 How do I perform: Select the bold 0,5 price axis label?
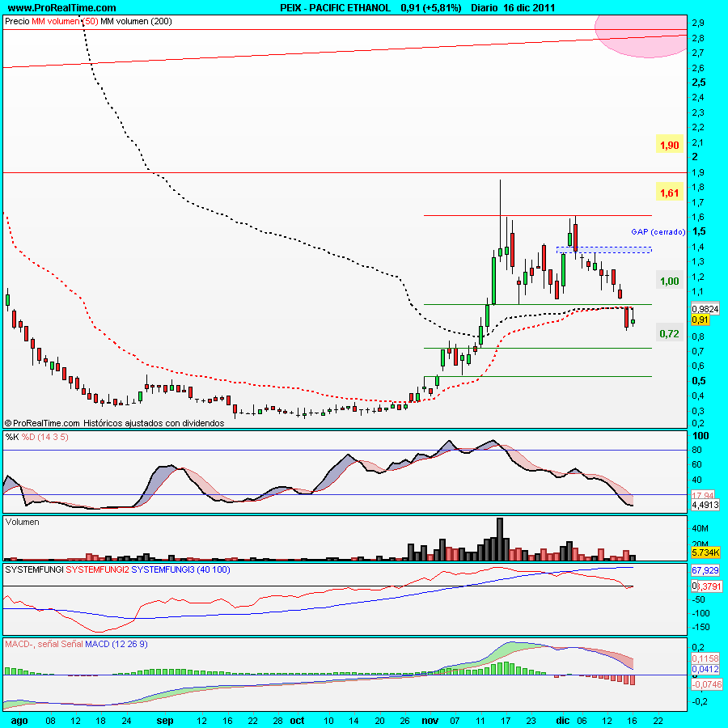click(699, 381)
